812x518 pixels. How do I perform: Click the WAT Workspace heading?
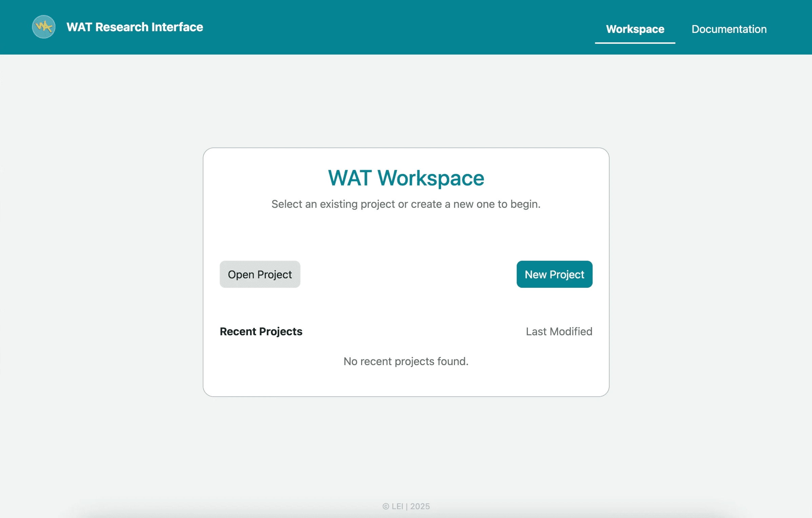click(406, 178)
